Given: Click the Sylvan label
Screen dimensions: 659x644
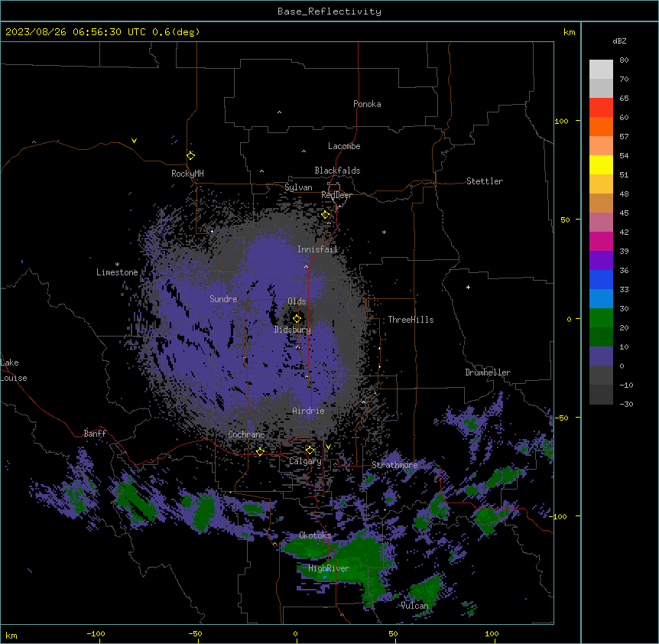Looking at the screenshot, I should (x=298, y=187).
